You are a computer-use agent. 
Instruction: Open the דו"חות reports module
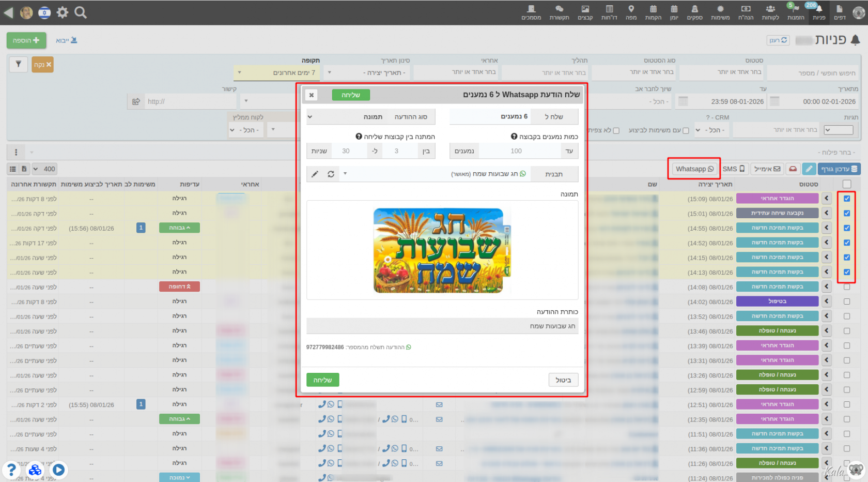click(609, 12)
